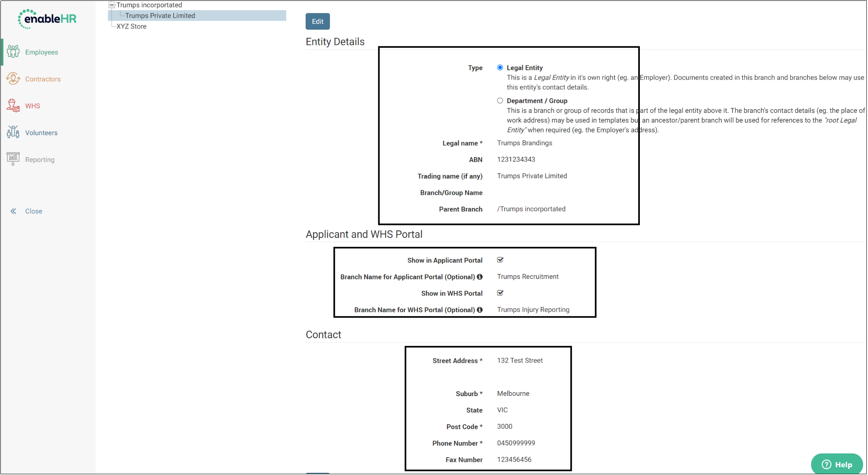Click the Contact section heading
868x475 pixels.
(323, 335)
